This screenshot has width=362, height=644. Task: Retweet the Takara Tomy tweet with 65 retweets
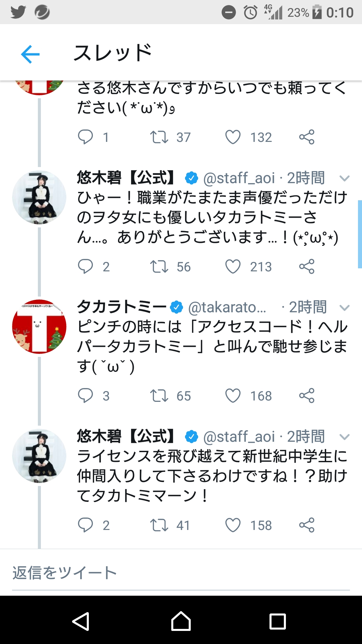click(159, 396)
